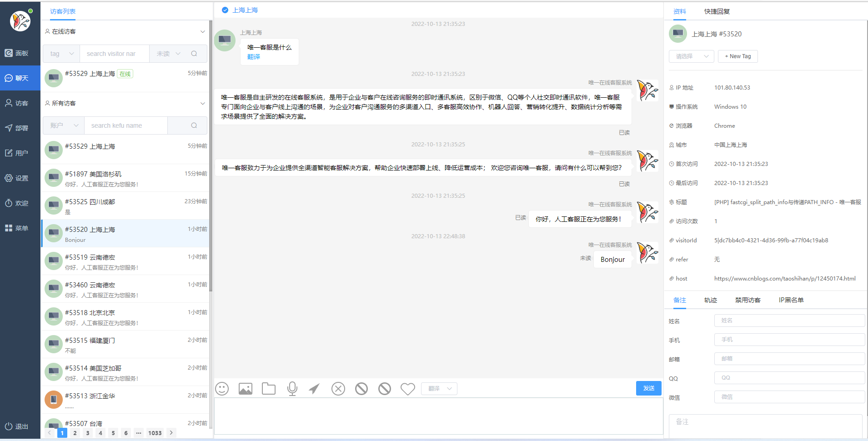
Task: Click the second ban icon beside heart
Action: click(385, 389)
